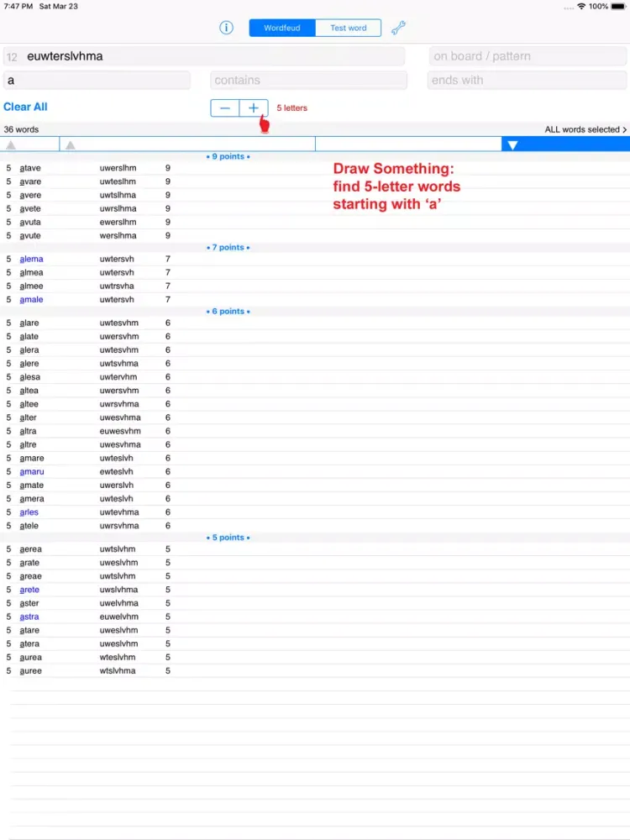Select the word avuta
This screenshot has width=630, height=840.
point(30,222)
